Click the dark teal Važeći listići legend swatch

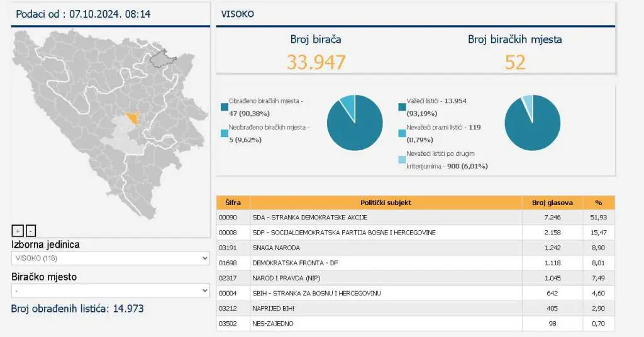click(402, 108)
